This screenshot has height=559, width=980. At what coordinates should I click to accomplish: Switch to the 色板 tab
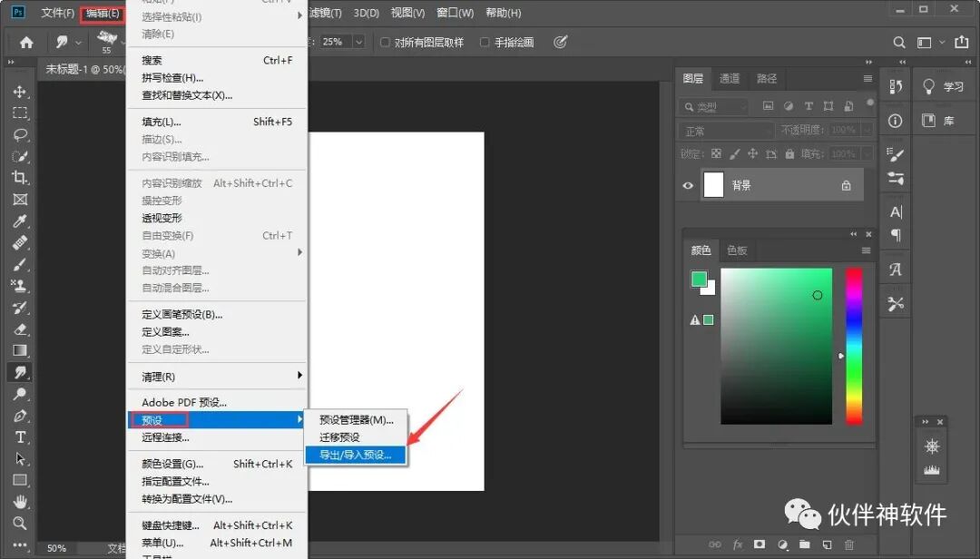pyautogui.click(x=737, y=250)
